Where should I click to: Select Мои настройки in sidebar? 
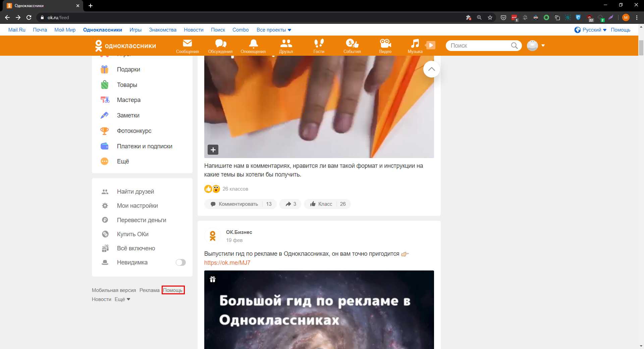(x=137, y=206)
